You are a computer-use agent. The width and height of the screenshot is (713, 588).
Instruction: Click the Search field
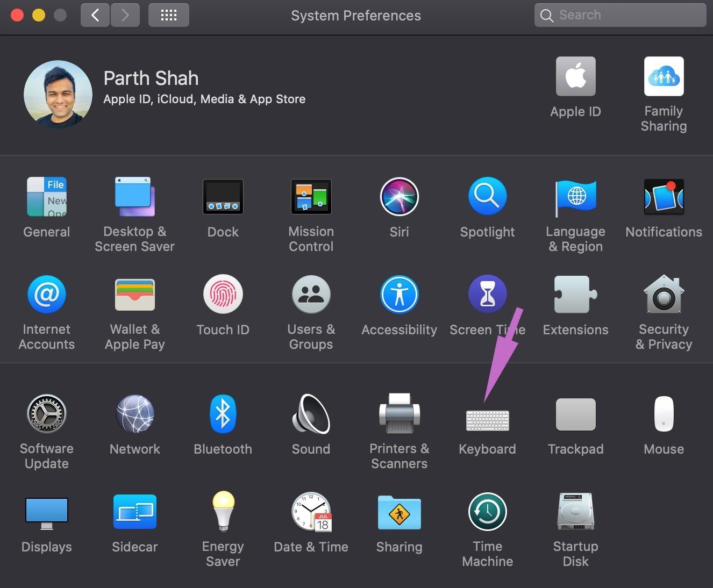pos(620,15)
